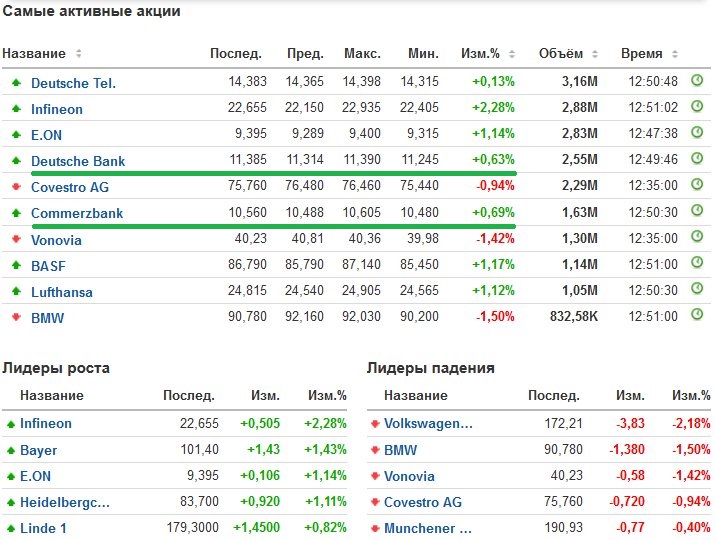The image size is (715, 540).
Task: Open the Covestro AG link in Лидеры падения
Action: coord(422,502)
